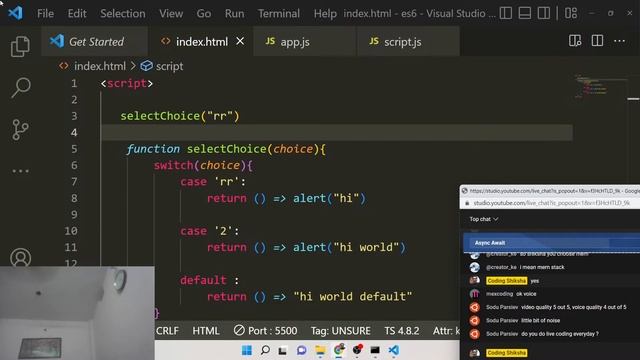The height and width of the screenshot is (360, 640).
Task: Open Customize Layout icon in title bar
Action: (x=571, y=13)
